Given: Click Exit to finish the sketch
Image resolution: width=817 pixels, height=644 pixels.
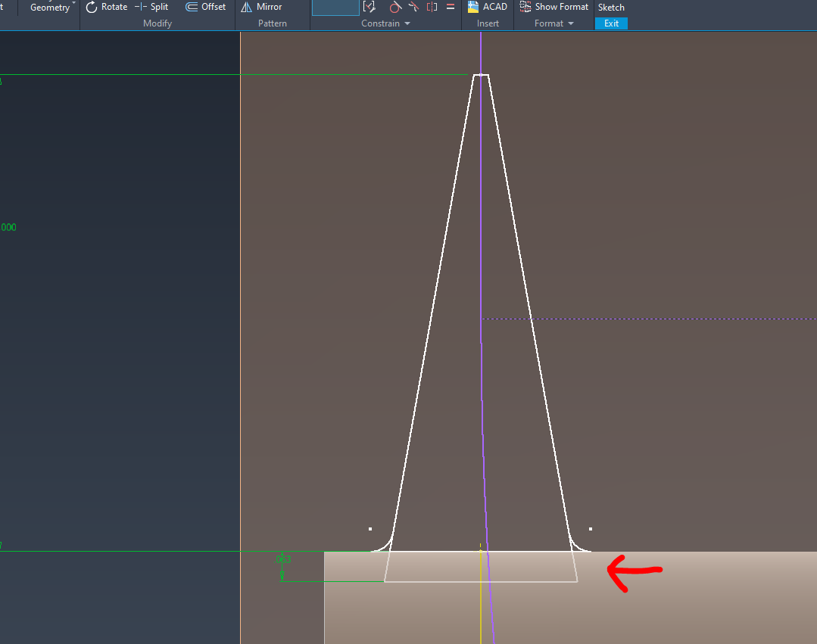Looking at the screenshot, I should point(611,23).
